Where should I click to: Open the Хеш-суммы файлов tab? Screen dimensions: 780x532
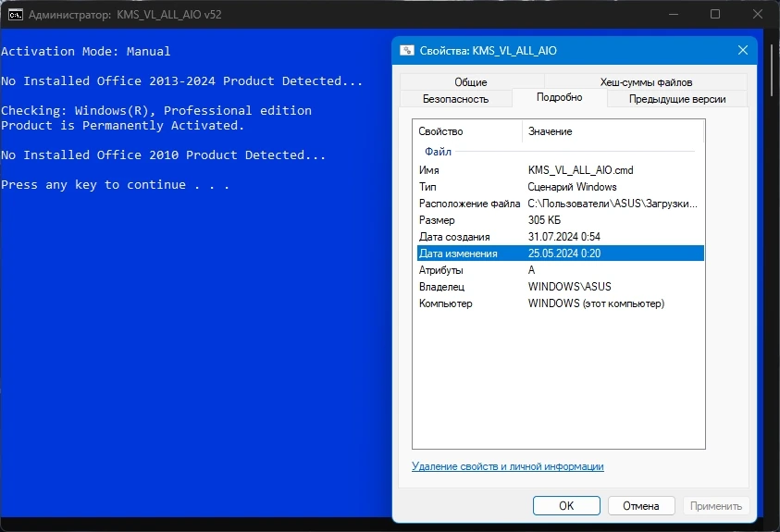tap(646, 82)
